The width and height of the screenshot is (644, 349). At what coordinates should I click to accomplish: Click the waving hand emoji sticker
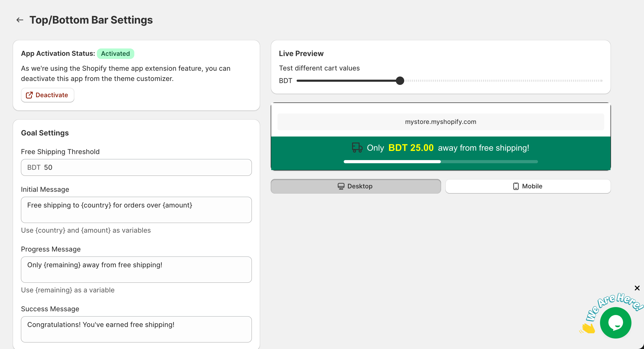pos(588,328)
